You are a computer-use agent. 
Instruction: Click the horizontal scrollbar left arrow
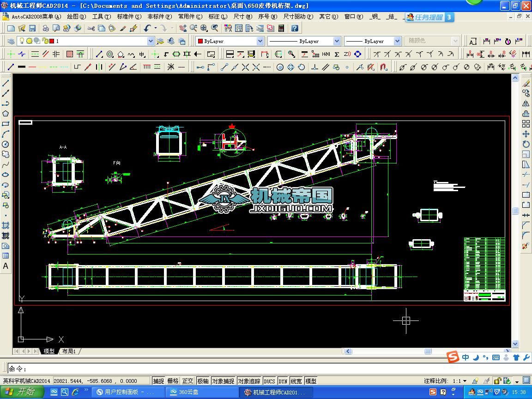pos(348,351)
